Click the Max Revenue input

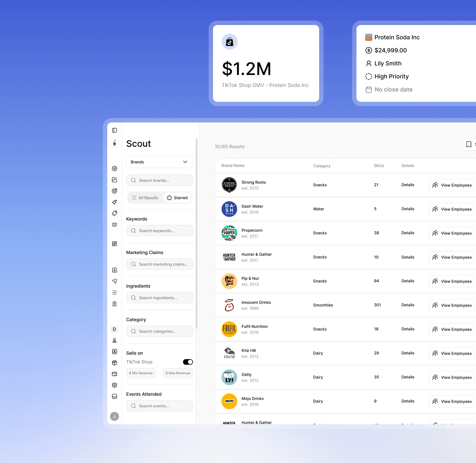(178, 373)
